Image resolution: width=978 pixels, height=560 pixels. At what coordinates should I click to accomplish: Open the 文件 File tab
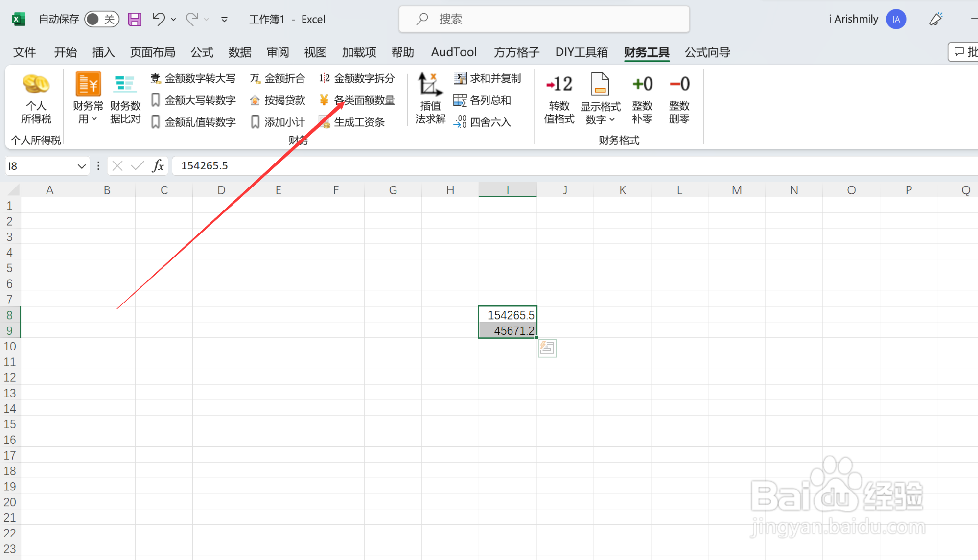[24, 52]
